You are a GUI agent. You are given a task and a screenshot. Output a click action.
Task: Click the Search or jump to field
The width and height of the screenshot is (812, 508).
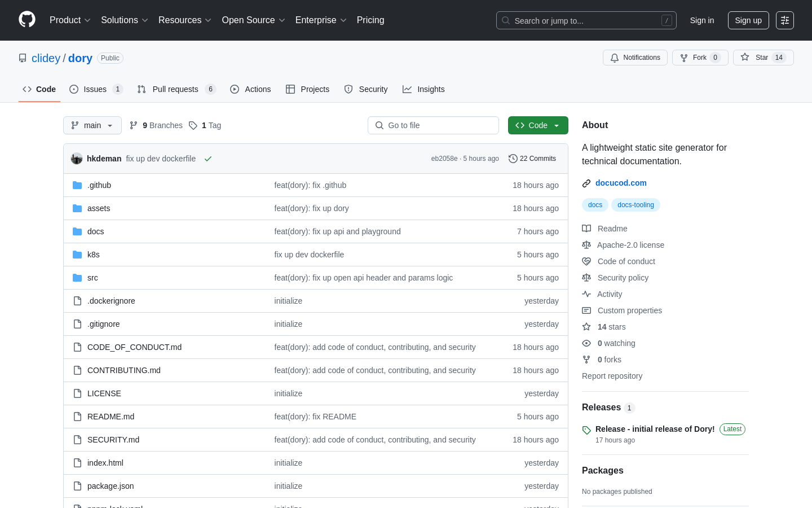tap(586, 20)
